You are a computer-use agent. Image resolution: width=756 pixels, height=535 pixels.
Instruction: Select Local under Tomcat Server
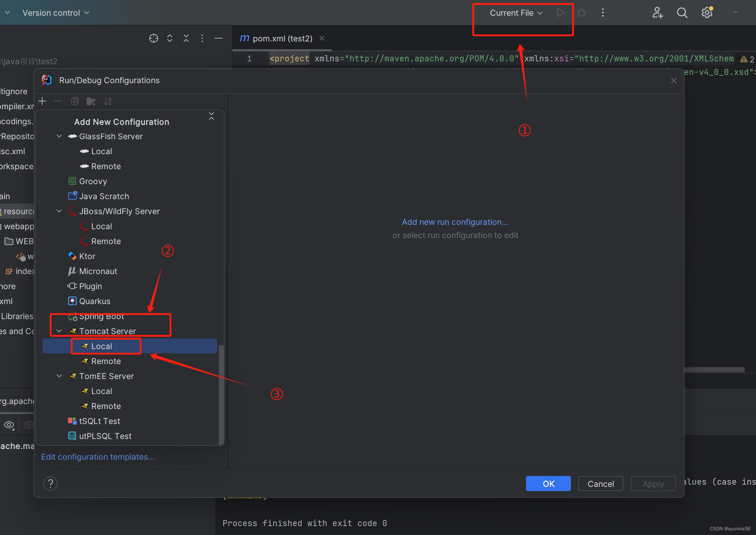click(x=130, y=346)
